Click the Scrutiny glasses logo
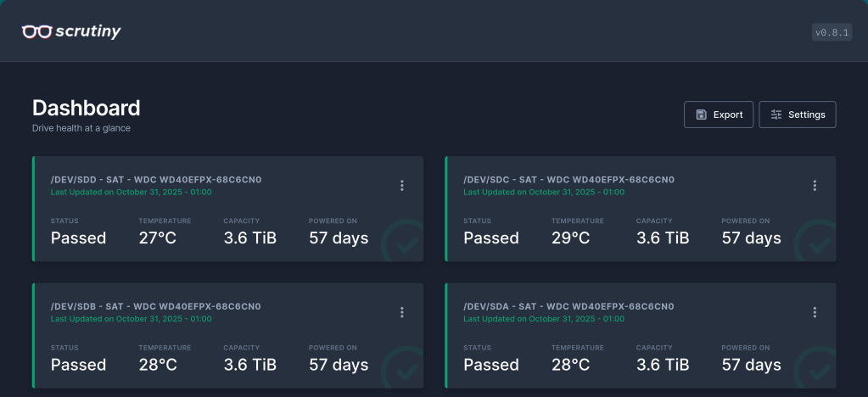The height and width of the screenshot is (397, 868). click(36, 32)
